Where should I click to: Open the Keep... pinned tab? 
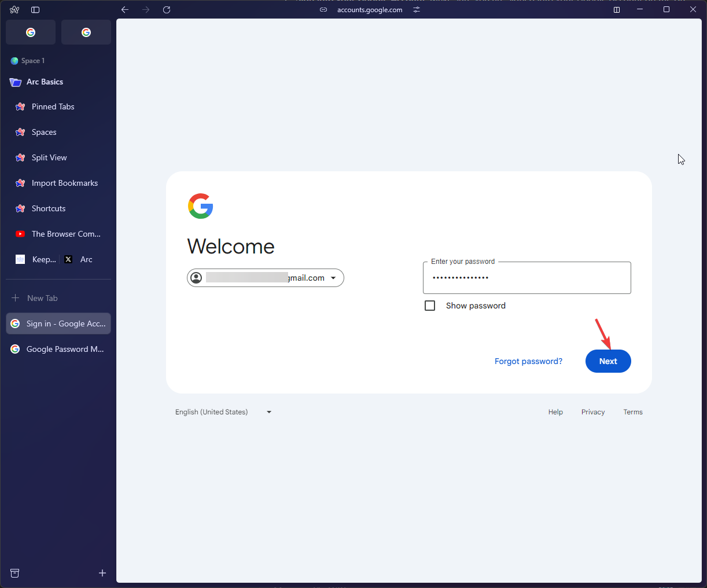point(36,259)
